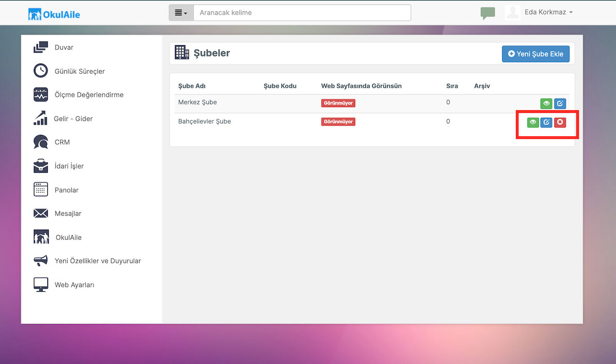Open the İdari İşler link
Screen dimensions: 616x364
point(69,166)
